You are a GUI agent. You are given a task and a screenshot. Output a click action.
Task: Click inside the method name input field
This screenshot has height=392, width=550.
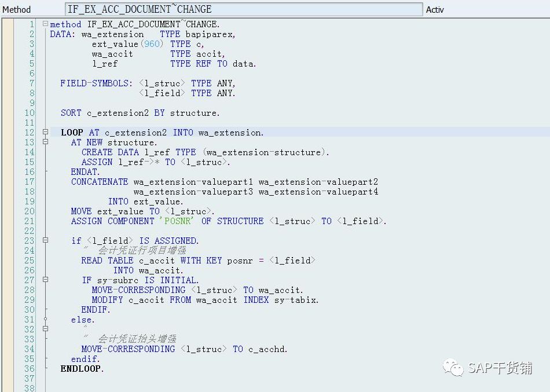click(243, 9)
